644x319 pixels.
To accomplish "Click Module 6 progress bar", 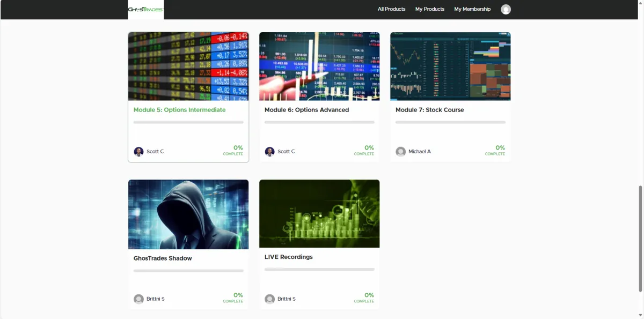I will 319,122.
